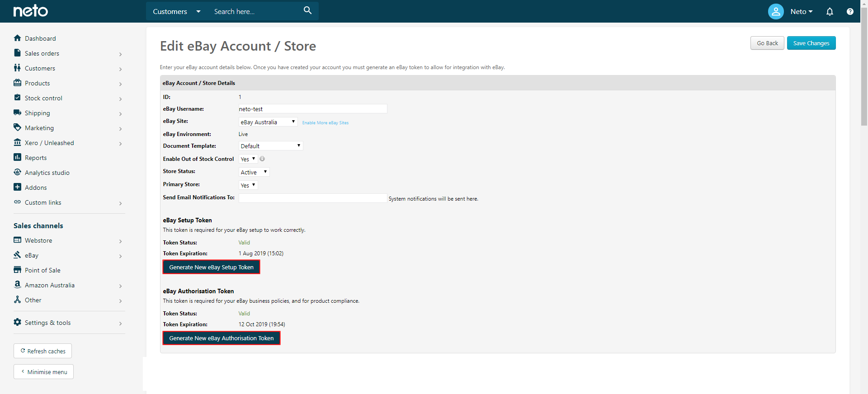Select the Products briefcase icon

coord(17,83)
